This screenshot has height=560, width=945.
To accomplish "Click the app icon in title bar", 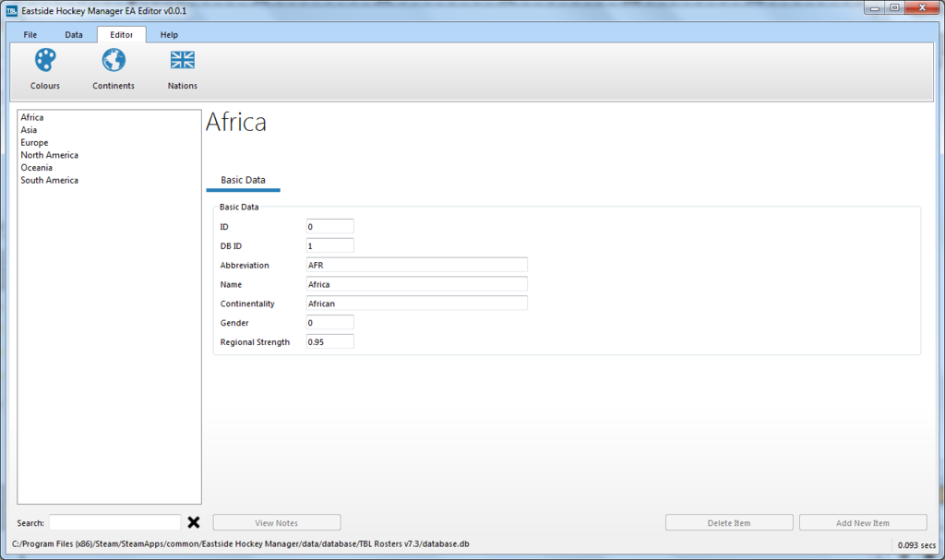I will pos(11,11).
